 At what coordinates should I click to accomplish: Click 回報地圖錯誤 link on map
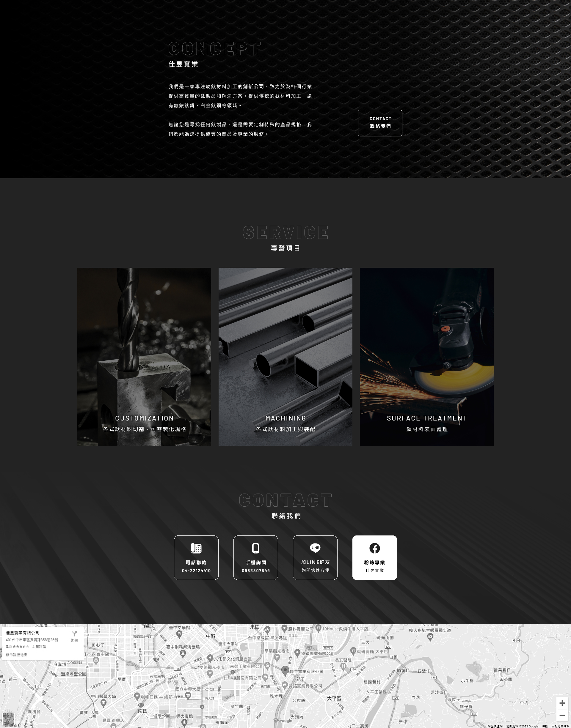561,726
